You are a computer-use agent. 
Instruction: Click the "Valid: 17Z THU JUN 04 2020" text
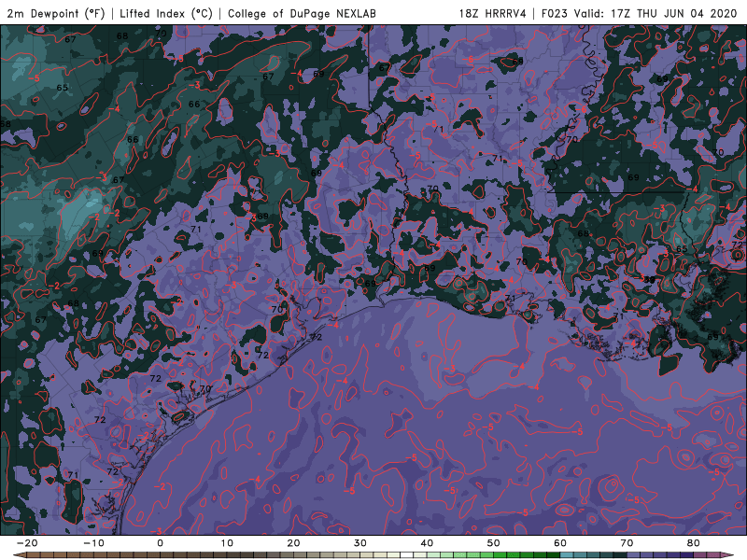tap(655, 13)
